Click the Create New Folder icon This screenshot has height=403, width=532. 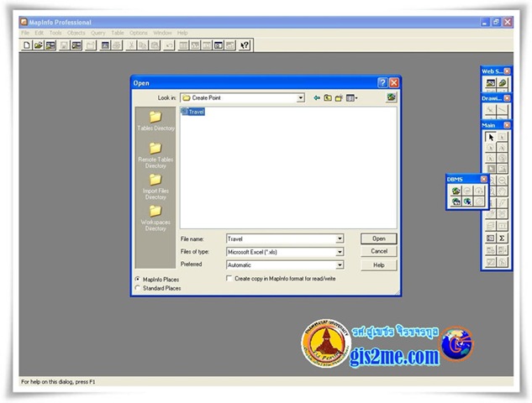coord(339,98)
